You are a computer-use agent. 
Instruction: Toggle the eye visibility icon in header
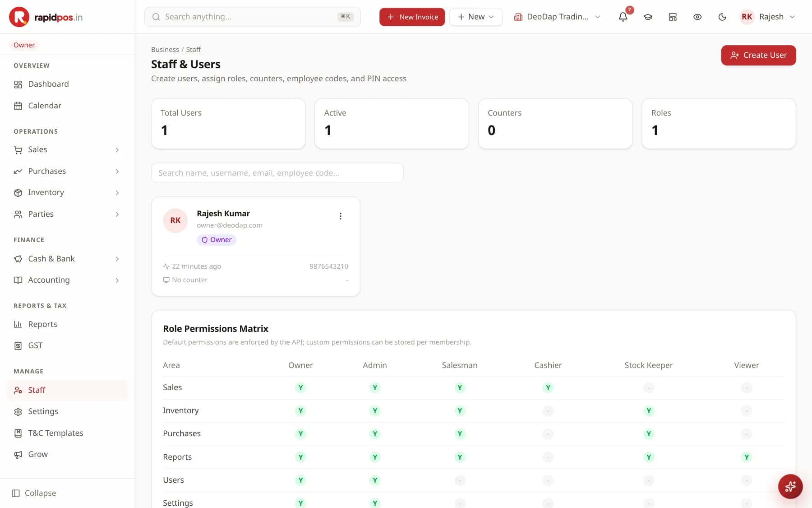click(697, 17)
